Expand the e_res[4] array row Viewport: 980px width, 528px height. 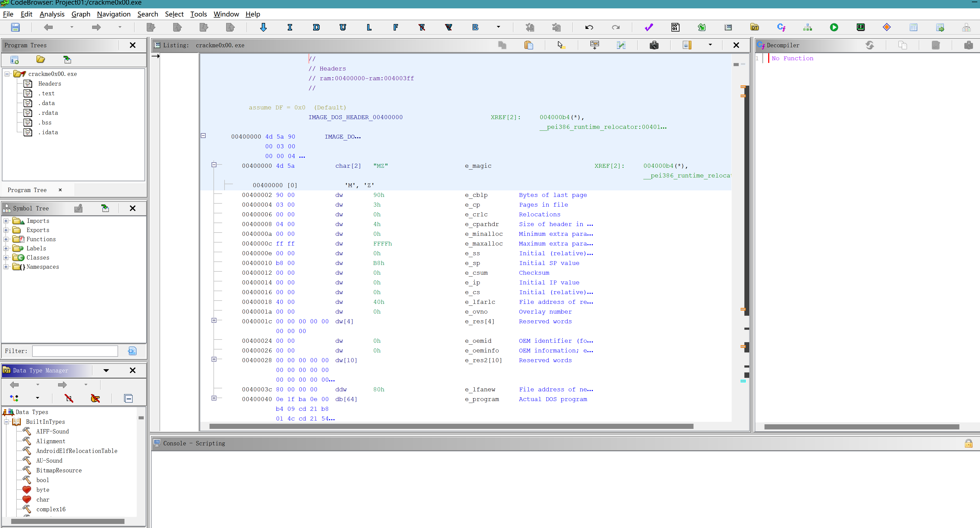pyautogui.click(x=214, y=320)
